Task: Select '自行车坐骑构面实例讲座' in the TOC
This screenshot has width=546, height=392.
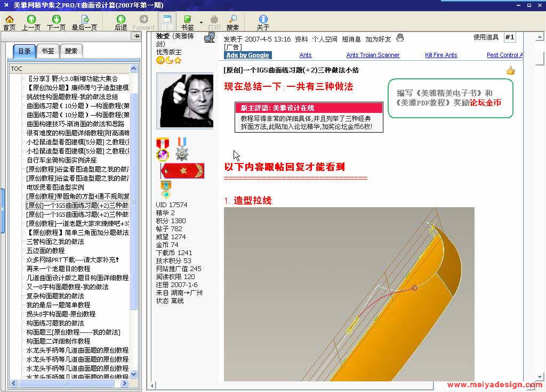Action: (x=62, y=160)
